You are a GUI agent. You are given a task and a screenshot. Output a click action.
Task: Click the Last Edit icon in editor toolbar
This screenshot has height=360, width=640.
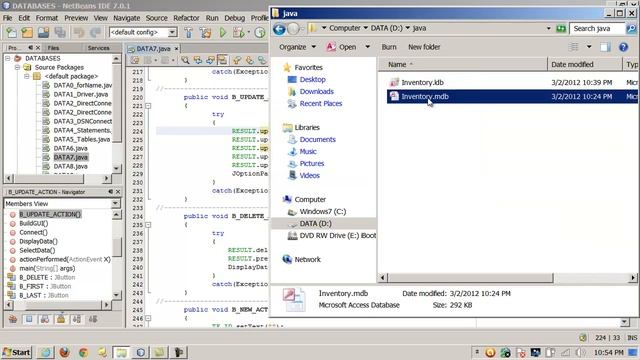point(135,60)
